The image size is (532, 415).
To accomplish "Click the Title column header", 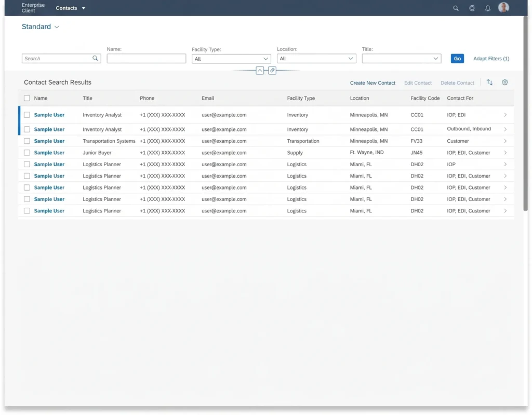I will pos(87,98).
